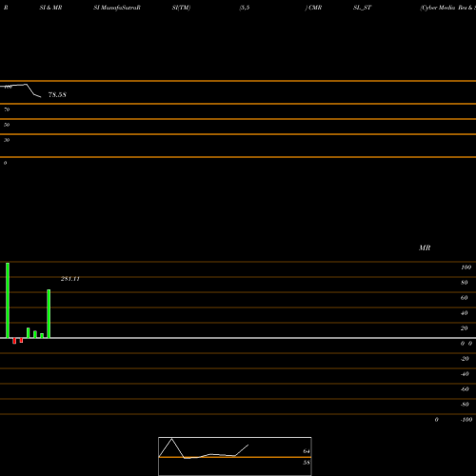Click the '80' label on MR right axis
476x476 pixels.
465,283
